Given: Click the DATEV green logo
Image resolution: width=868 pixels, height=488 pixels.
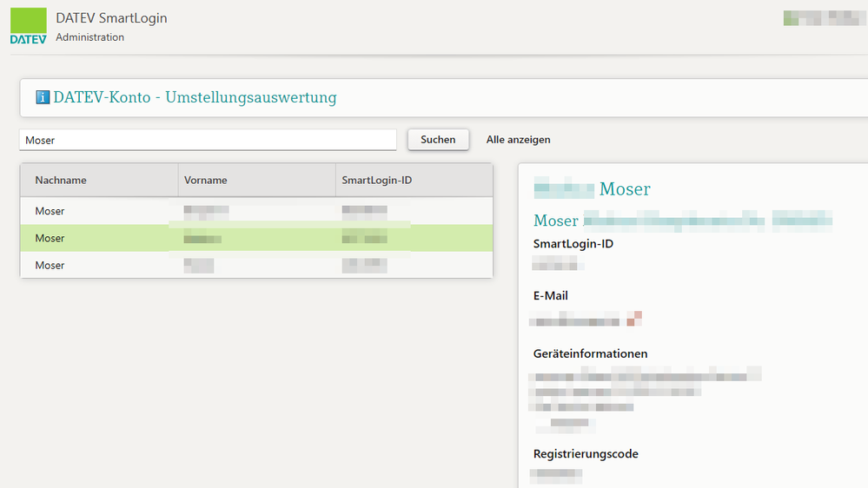Looking at the screenshot, I should [x=28, y=25].
